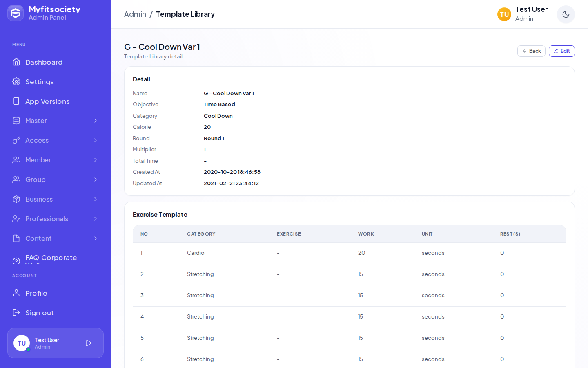Click the logout icon in the user card
The image size is (588, 368).
click(89, 343)
